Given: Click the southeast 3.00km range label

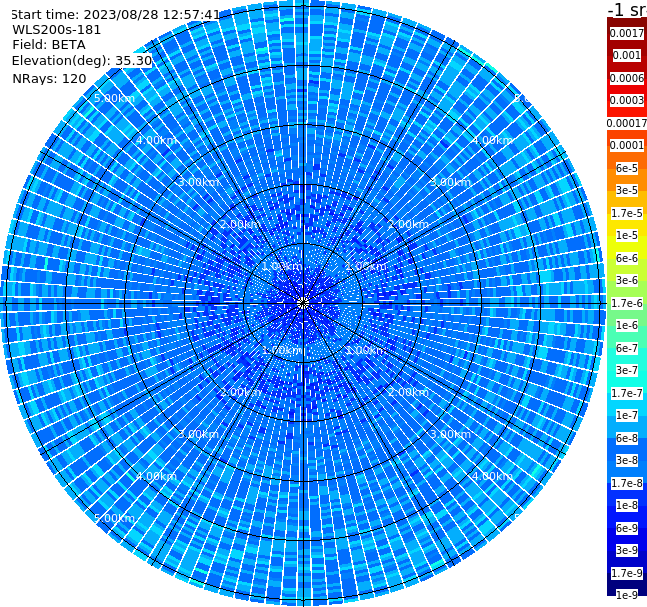Looking at the screenshot, I should [450, 434].
